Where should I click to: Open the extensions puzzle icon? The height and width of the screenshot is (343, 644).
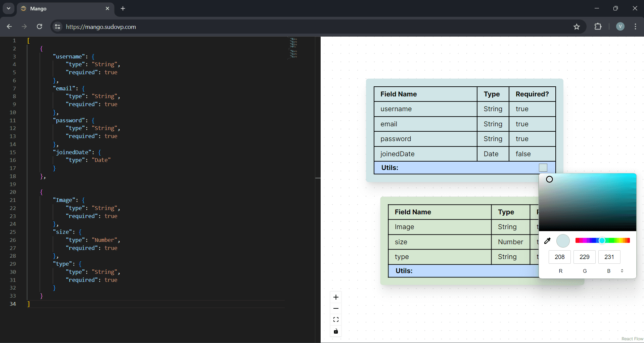pyautogui.click(x=598, y=27)
